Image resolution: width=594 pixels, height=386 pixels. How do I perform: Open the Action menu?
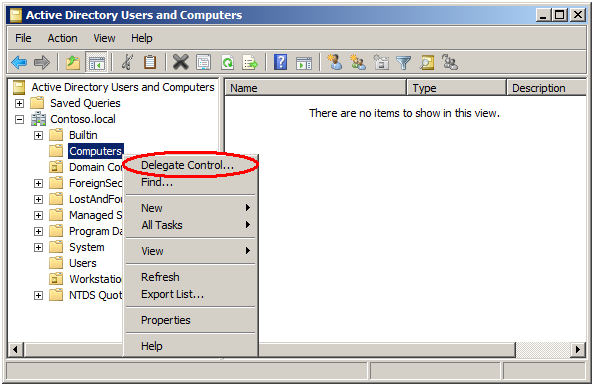[63, 38]
